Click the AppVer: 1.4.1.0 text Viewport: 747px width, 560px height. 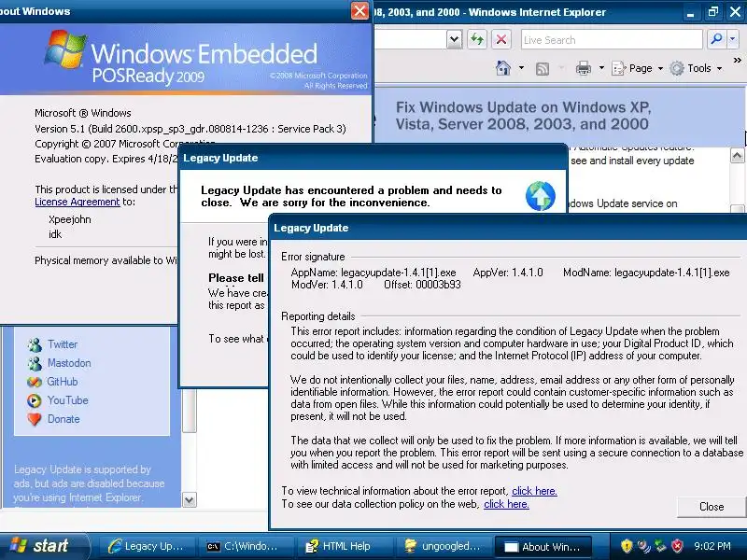(x=508, y=273)
